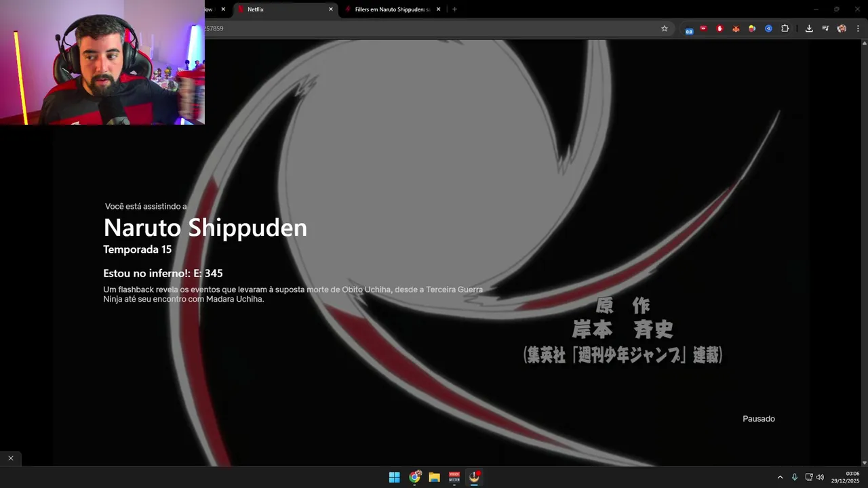Screen dimensions: 868x488
Task: Click the Temporada 15 label
Action: point(137,249)
